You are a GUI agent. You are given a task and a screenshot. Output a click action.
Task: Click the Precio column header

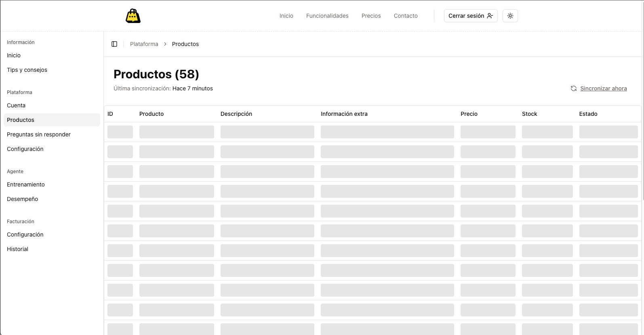click(x=469, y=114)
